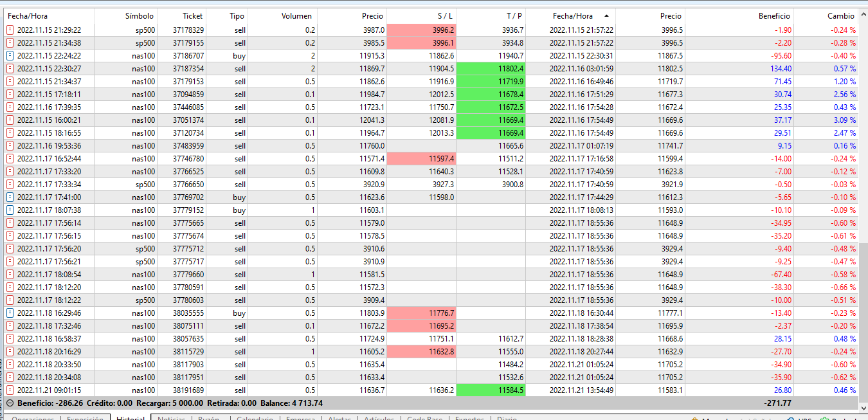Select the order icon on ticket 37775665 row
868x420 pixels.
pos(10,223)
